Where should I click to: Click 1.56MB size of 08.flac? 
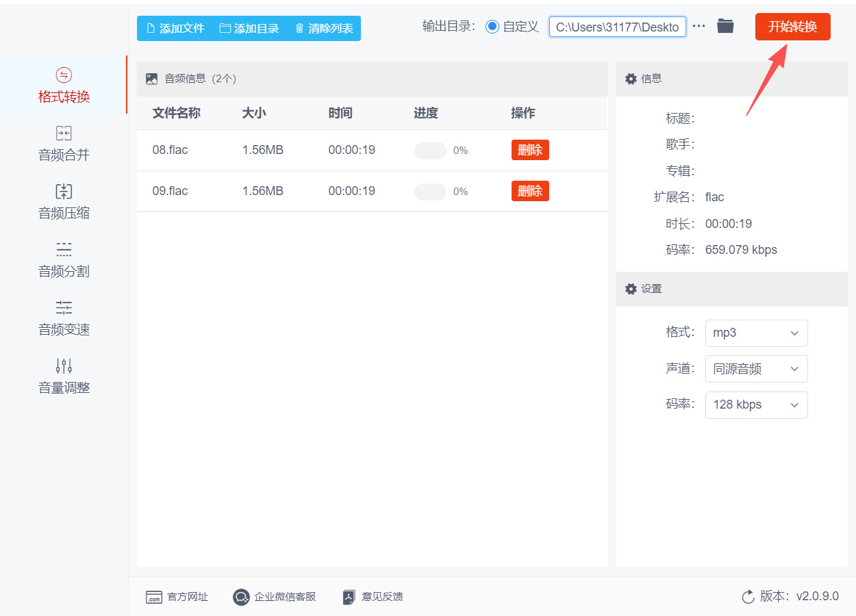tap(263, 150)
